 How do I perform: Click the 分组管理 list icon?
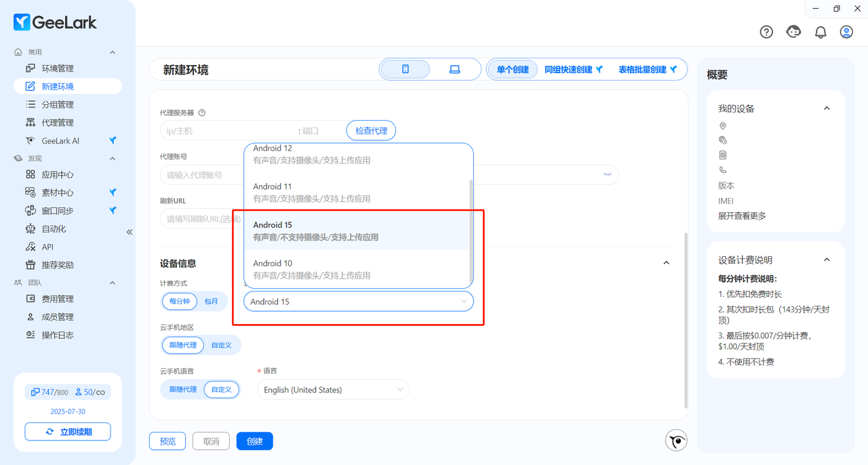tap(31, 104)
